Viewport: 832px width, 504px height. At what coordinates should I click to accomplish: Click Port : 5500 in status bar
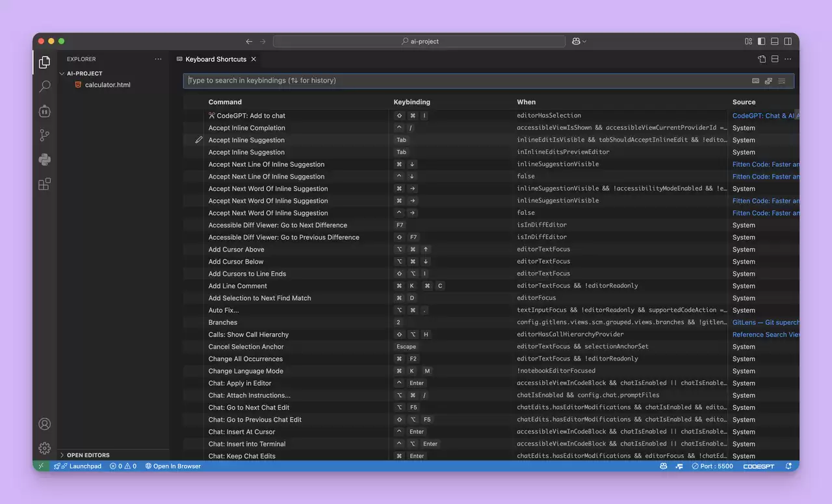tap(712, 466)
